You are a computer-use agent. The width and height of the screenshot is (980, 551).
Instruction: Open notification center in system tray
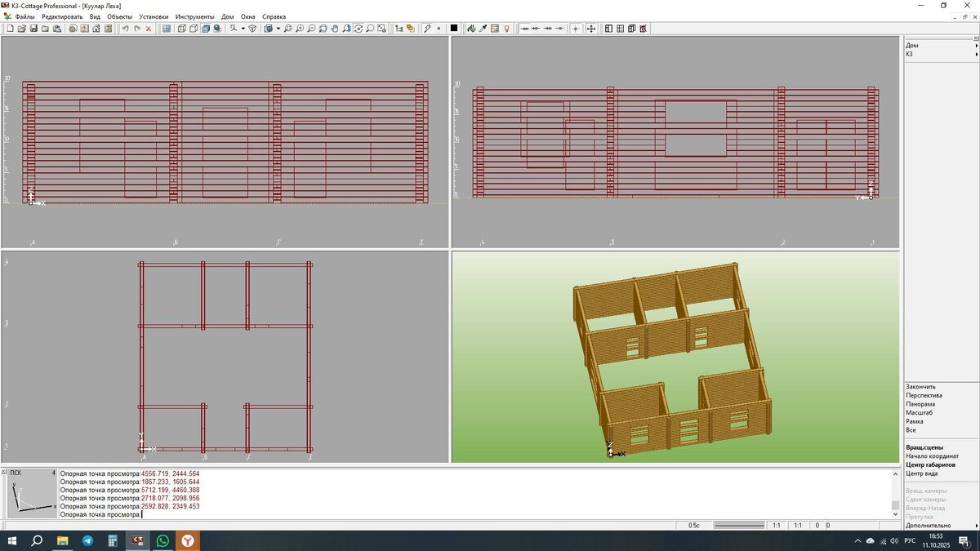click(964, 540)
